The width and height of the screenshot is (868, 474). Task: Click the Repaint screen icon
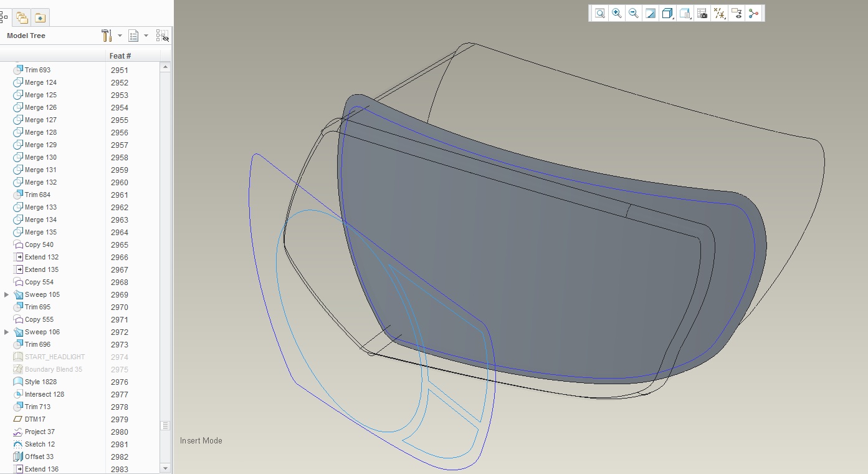point(650,13)
